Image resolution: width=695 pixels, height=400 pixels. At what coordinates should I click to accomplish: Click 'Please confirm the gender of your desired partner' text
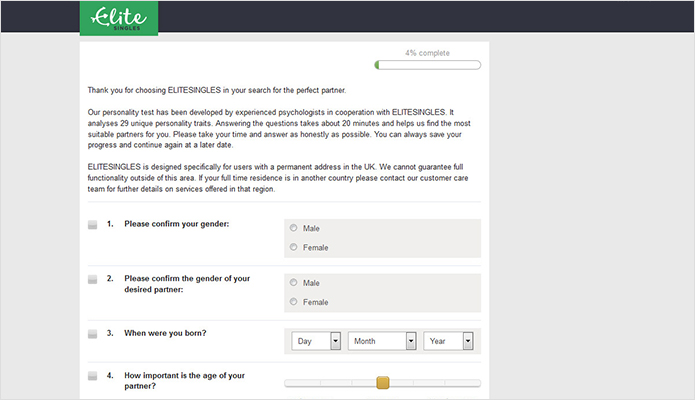(x=187, y=284)
